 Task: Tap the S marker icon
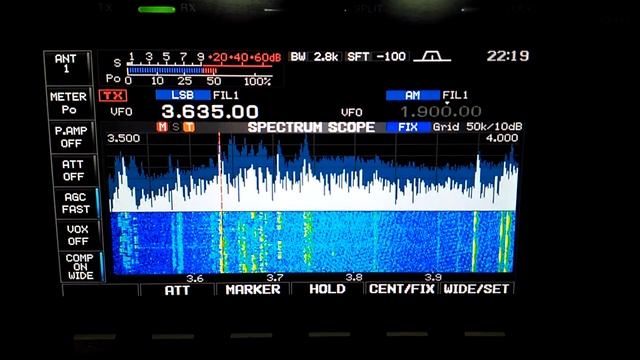(x=176, y=127)
